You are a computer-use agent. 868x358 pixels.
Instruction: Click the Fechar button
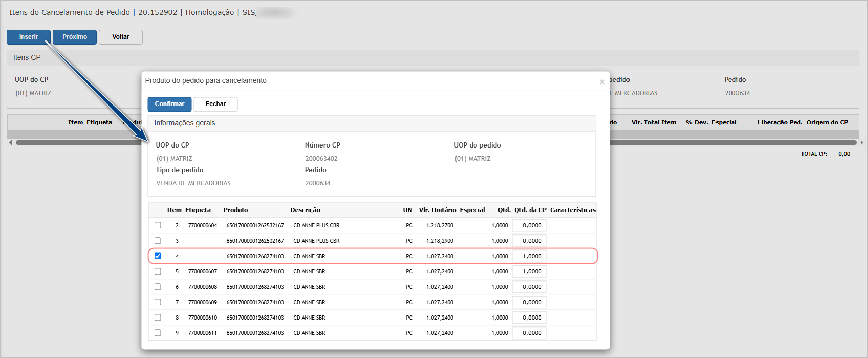tap(215, 104)
